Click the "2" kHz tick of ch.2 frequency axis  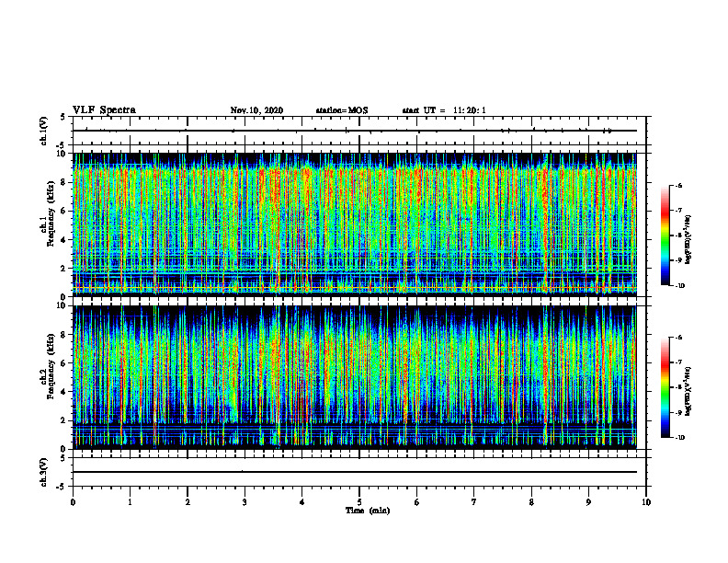click(64, 420)
